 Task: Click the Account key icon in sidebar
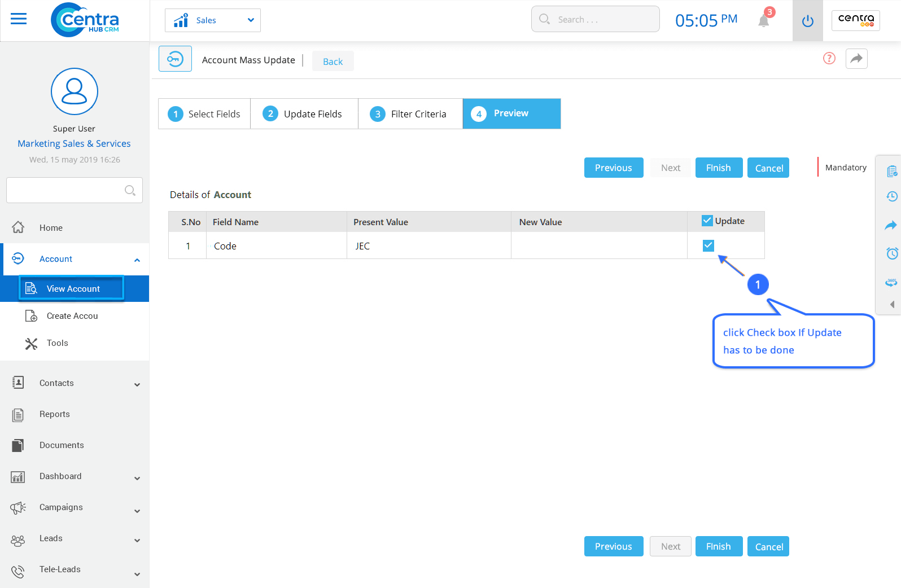[x=18, y=258]
